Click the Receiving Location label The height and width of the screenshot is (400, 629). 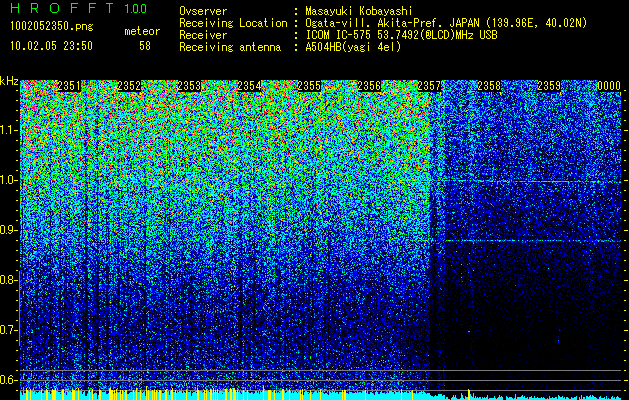233,23
